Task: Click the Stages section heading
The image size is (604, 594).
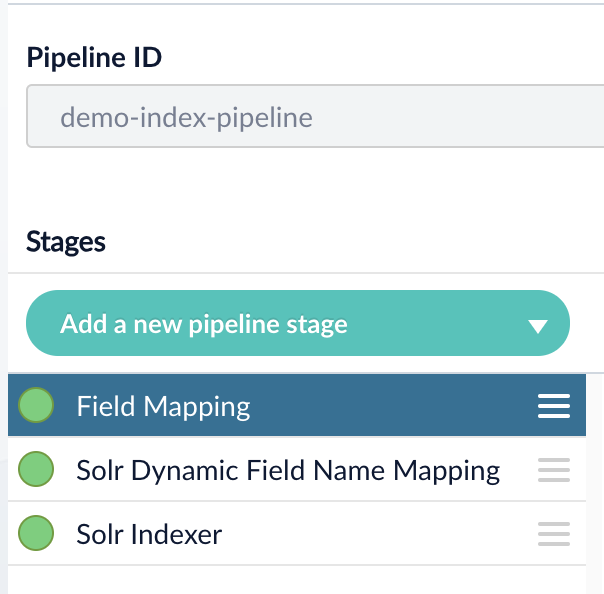Action: click(x=66, y=241)
